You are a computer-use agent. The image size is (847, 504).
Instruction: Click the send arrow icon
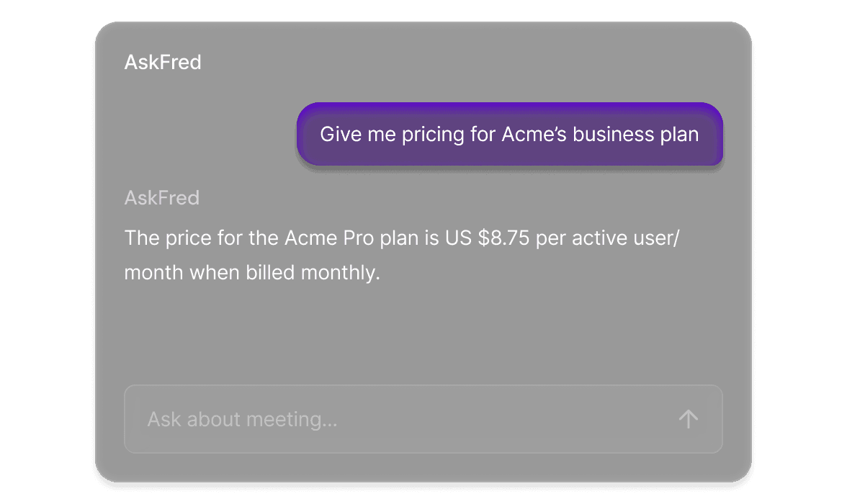[688, 419]
